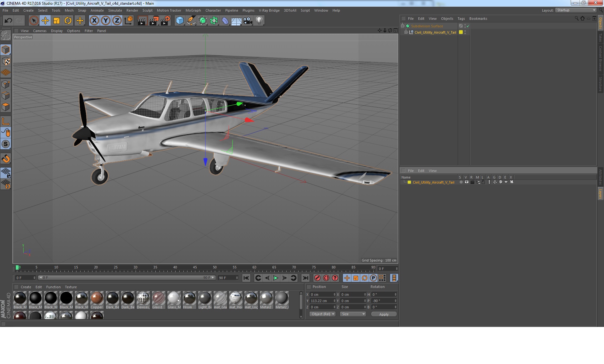Viewport: 604px width, 364px height.
Task: Toggle coordinate system icon
Action: [x=128, y=21]
